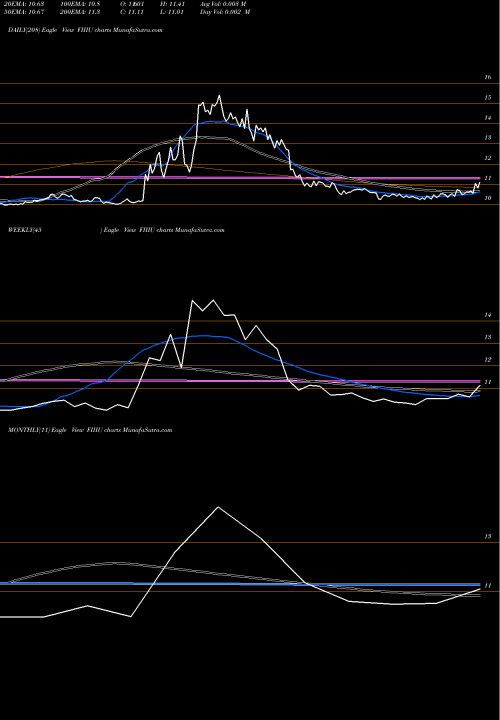The width and height of the screenshot is (500, 720).
Task: Click the Avg Vol value
Action: point(223,4)
